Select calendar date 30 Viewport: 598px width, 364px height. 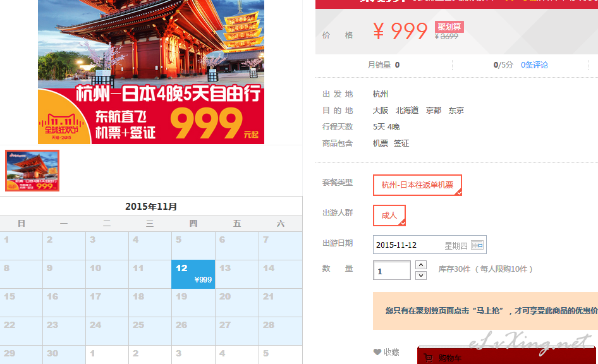64,355
